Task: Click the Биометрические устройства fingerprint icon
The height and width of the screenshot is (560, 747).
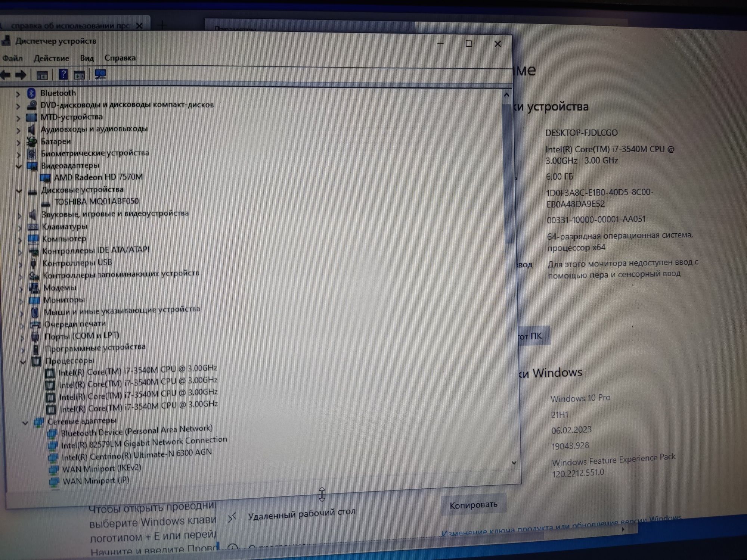Action: tap(32, 153)
